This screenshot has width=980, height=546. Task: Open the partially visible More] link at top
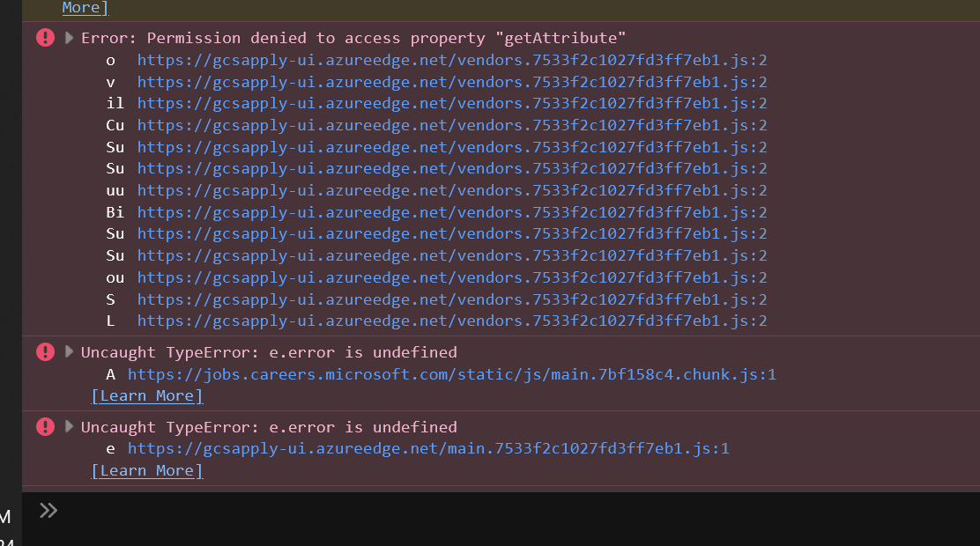[x=85, y=8]
